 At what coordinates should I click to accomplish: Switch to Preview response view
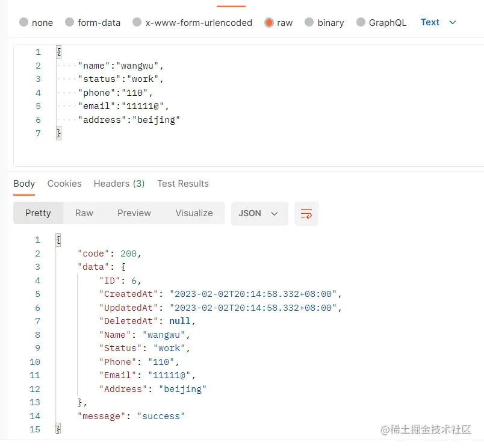point(134,213)
